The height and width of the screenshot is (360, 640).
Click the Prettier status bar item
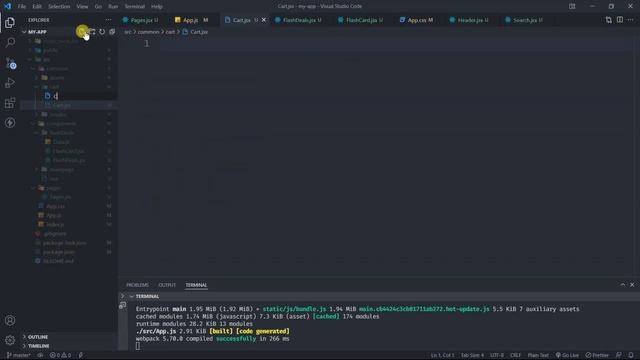(x=597, y=355)
